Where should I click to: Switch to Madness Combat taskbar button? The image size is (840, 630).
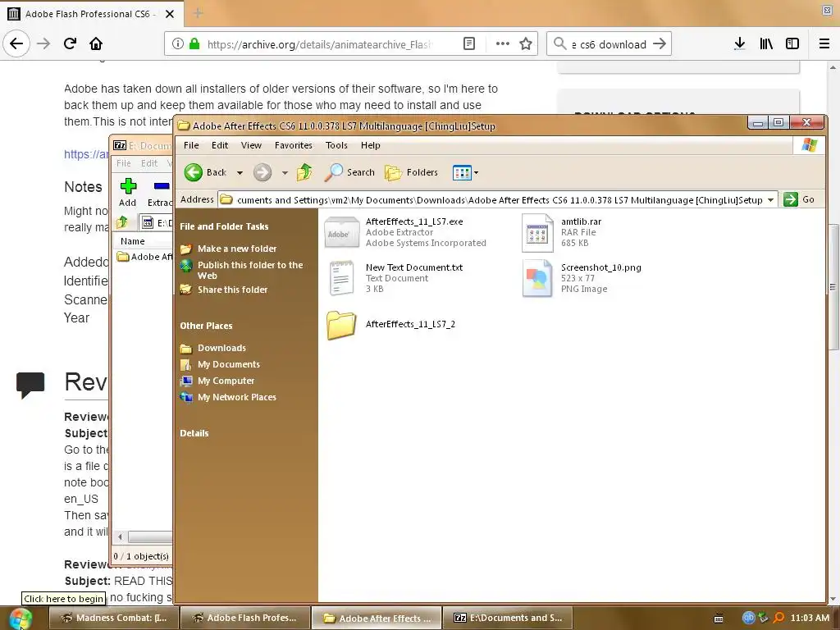(x=113, y=619)
